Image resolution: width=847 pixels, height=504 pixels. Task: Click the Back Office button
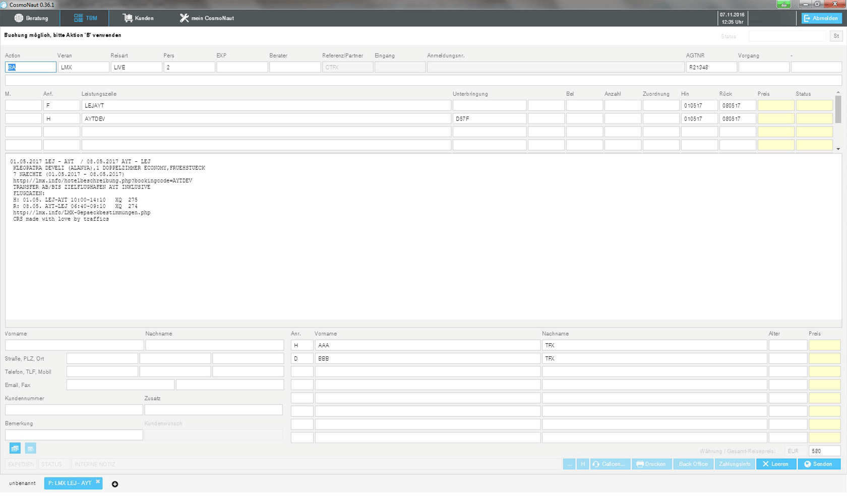693,464
